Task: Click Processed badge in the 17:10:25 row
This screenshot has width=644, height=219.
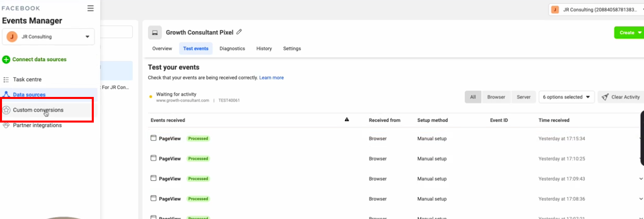Action: [198, 158]
